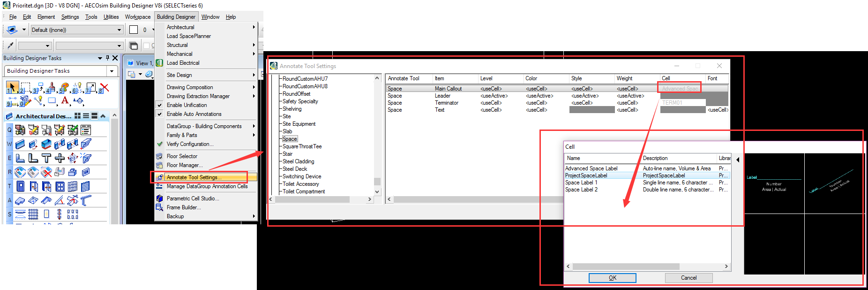Image resolution: width=868 pixels, height=290 pixels.
Task: Click the eyedropper icon on the attributes toolbar
Action: tap(10, 46)
